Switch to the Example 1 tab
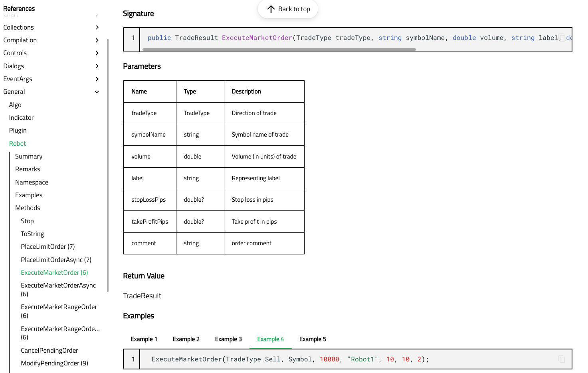This screenshot has width=588, height=373. point(144,339)
